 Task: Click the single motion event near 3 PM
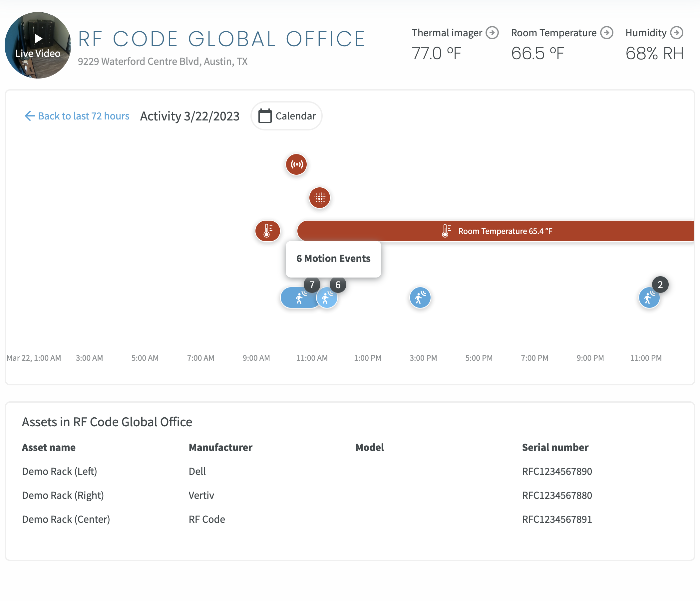[x=420, y=298]
